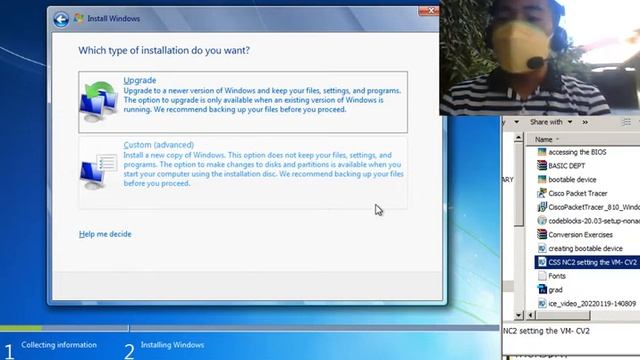Click the 'bootable device' image icon
This screenshot has width=640, height=360.
click(542, 179)
